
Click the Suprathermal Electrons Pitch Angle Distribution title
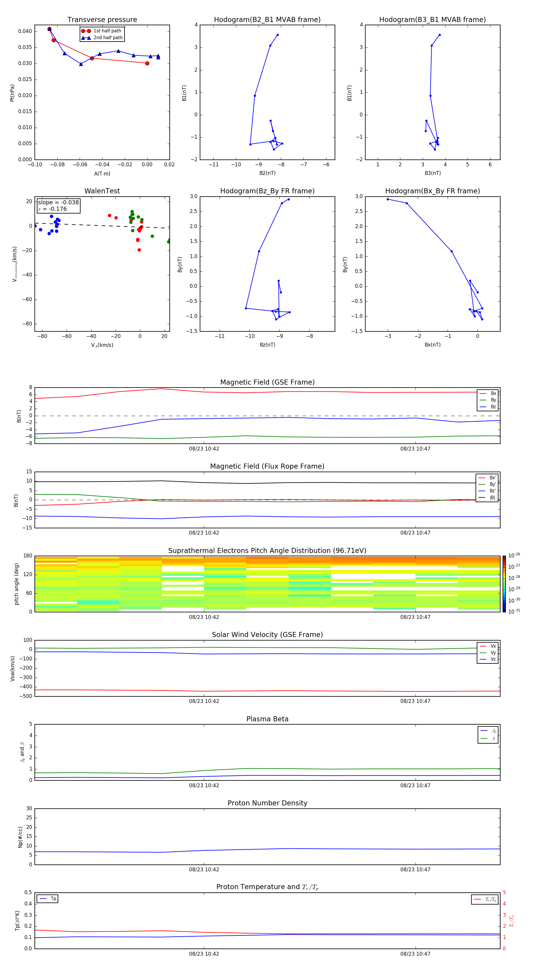(x=267, y=551)
